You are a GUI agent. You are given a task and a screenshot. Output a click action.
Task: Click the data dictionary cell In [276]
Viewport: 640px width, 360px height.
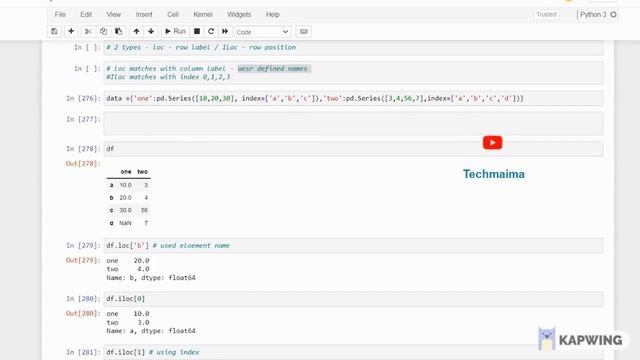(353, 98)
